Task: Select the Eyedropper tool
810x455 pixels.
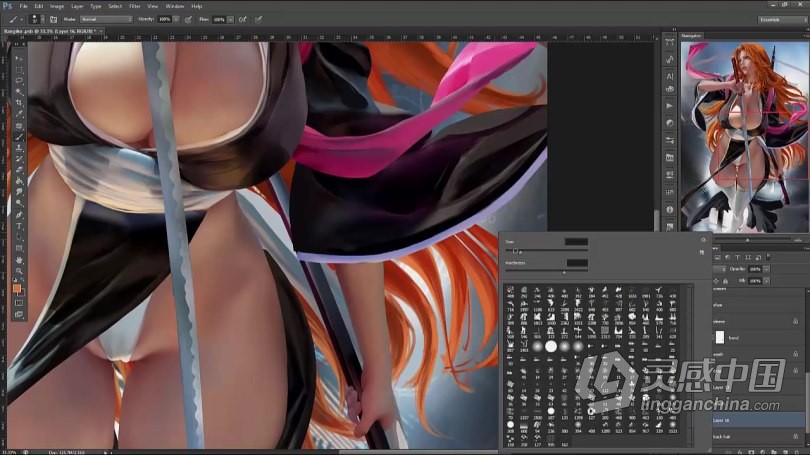Action: 19,114
